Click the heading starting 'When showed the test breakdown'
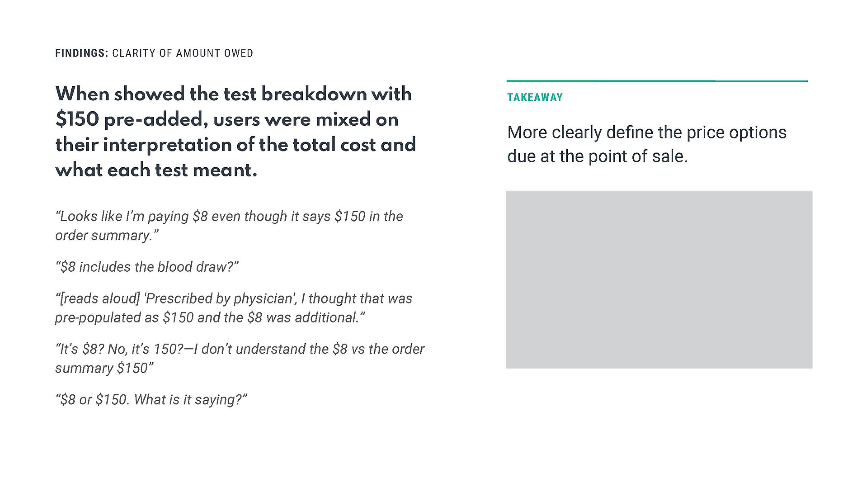Image resolution: width=868 pixels, height=489 pixels. (x=236, y=132)
